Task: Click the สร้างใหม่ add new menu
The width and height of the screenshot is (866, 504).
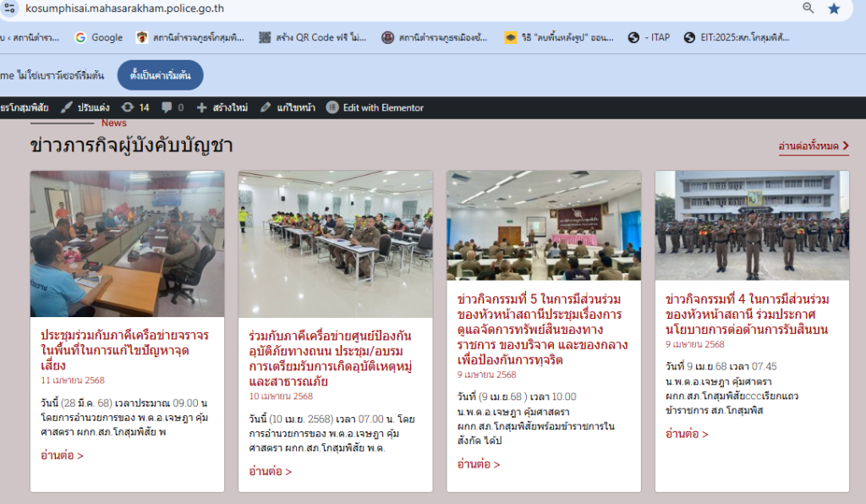Action: click(222, 107)
